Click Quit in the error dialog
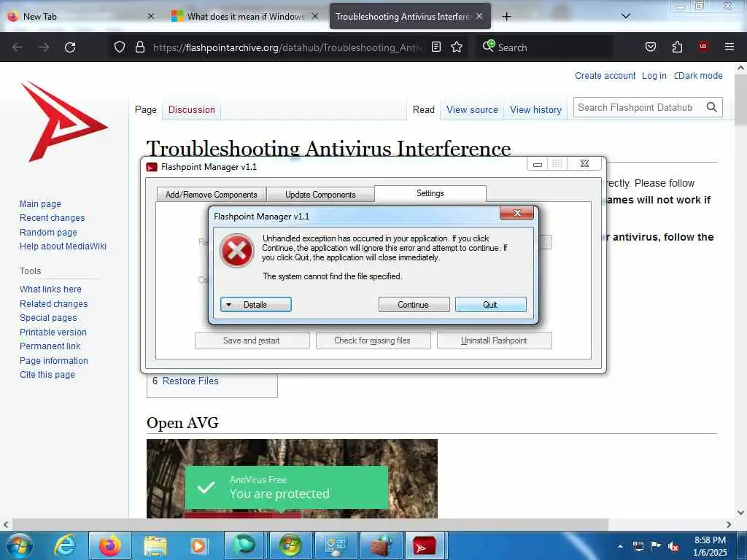The height and width of the screenshot is (560, 747). pos(491,305)
